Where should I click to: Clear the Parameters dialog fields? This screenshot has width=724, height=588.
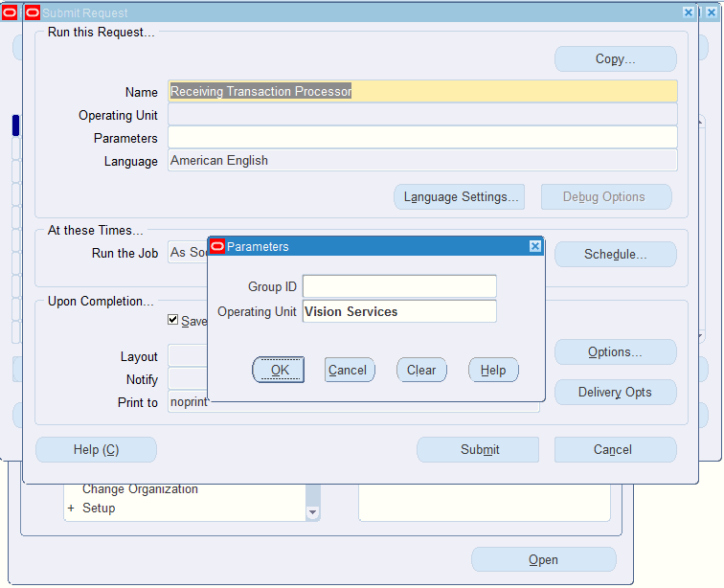[421, 370]
